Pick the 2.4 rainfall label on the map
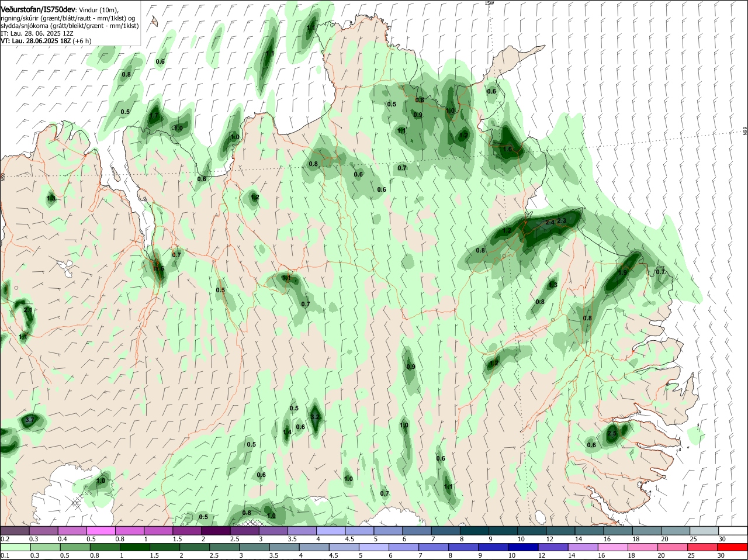 click(x=549, y=223)
